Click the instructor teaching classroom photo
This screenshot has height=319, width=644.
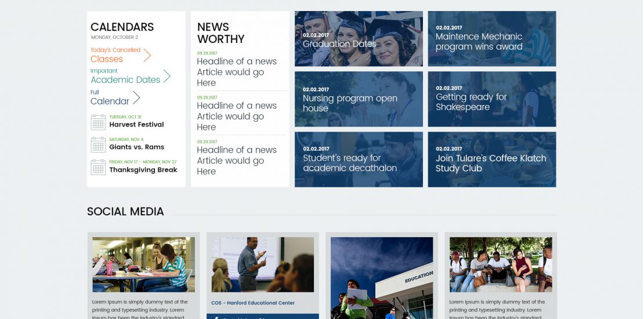(x=262, y=264)
